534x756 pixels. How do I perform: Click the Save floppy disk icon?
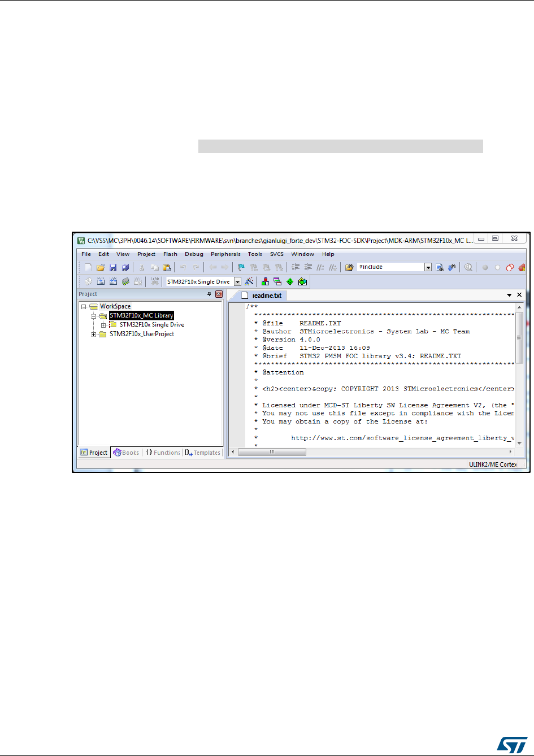coord(113,267)
